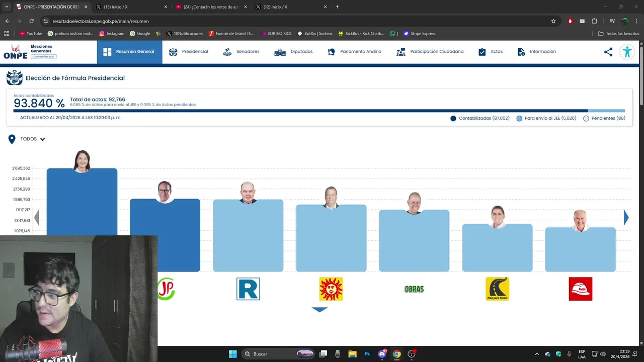Click the share icon in header
Viewport: 644px width, 362px height.
608,52
